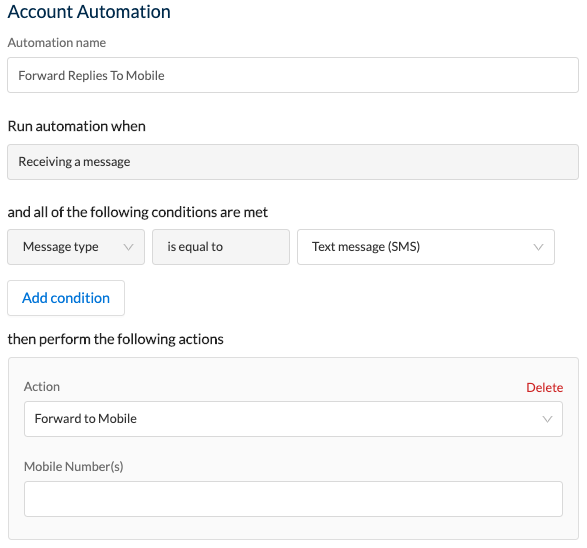Screen dimensions: 587x548
Task: Click the 'then perform the following actions' text
Action: (116, 340)
